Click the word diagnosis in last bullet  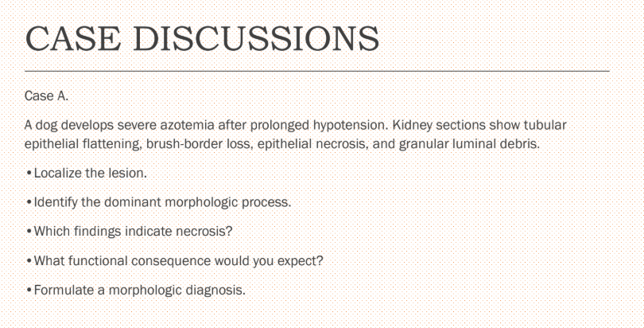(x=215, y=291)
